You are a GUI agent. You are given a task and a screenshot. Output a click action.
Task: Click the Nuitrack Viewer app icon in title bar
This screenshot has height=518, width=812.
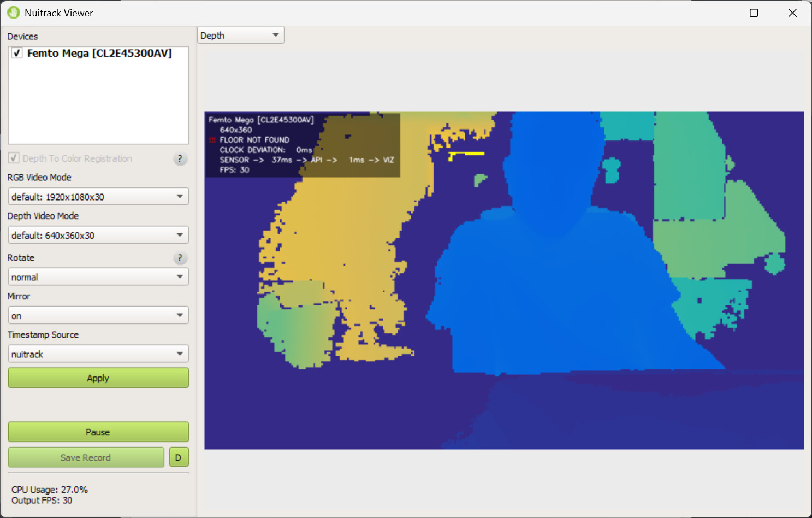coord(13,13)
